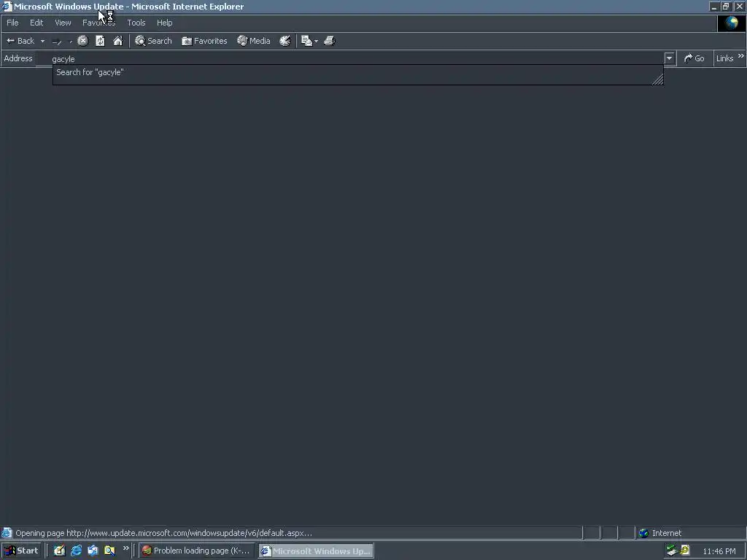Click the Internet security zone indicator

click(659, 533)
